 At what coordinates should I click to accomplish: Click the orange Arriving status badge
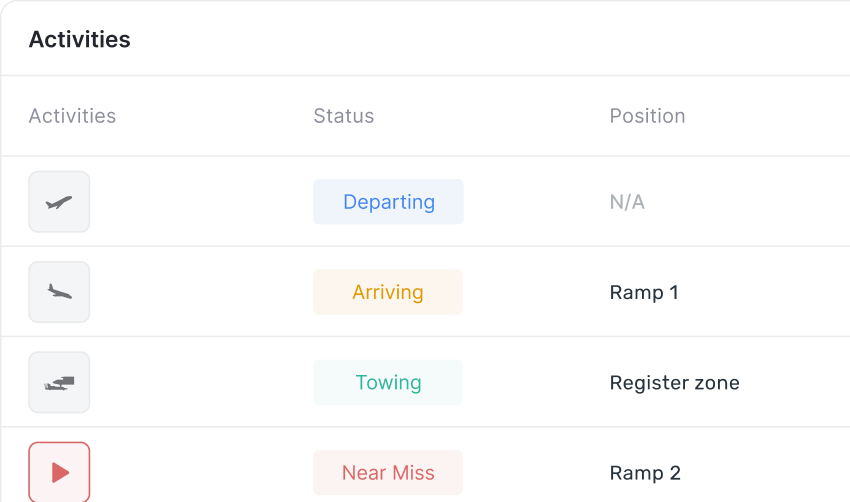click(388, 292)
